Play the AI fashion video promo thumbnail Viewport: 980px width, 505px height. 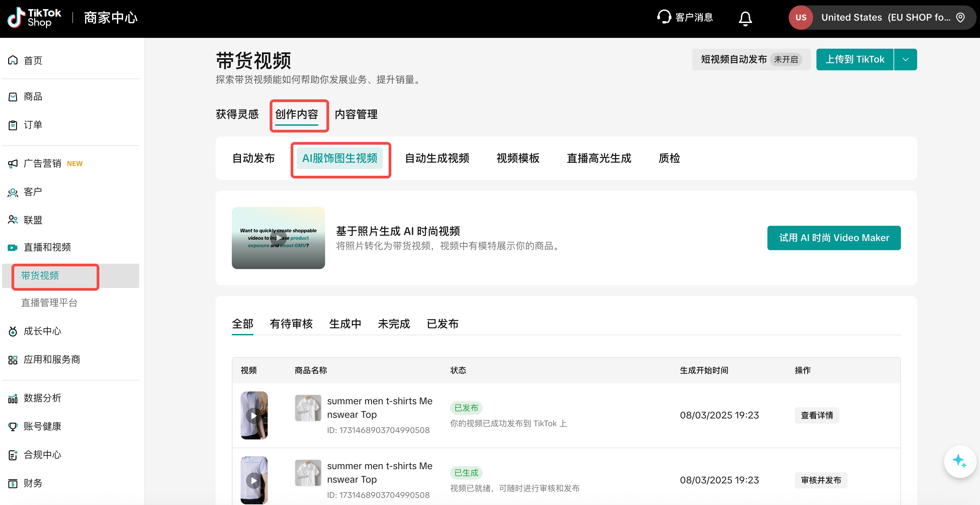coord(278,238)
